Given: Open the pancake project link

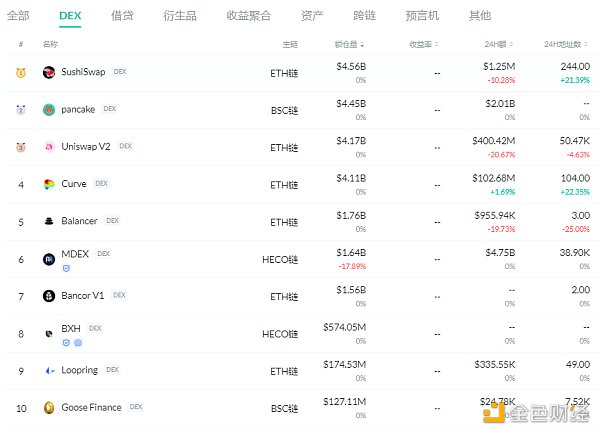Looking at the screenshot, I should pos(78,109).
